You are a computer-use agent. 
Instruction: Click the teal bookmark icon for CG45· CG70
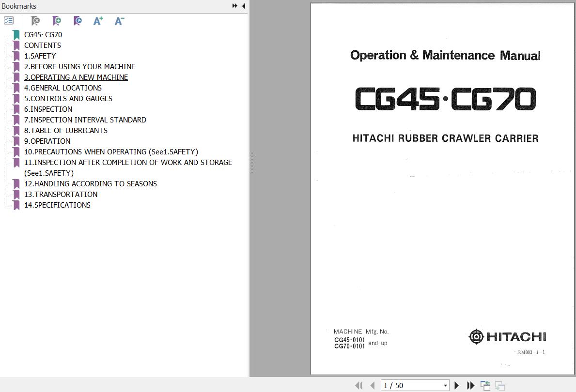pos(16,35)
